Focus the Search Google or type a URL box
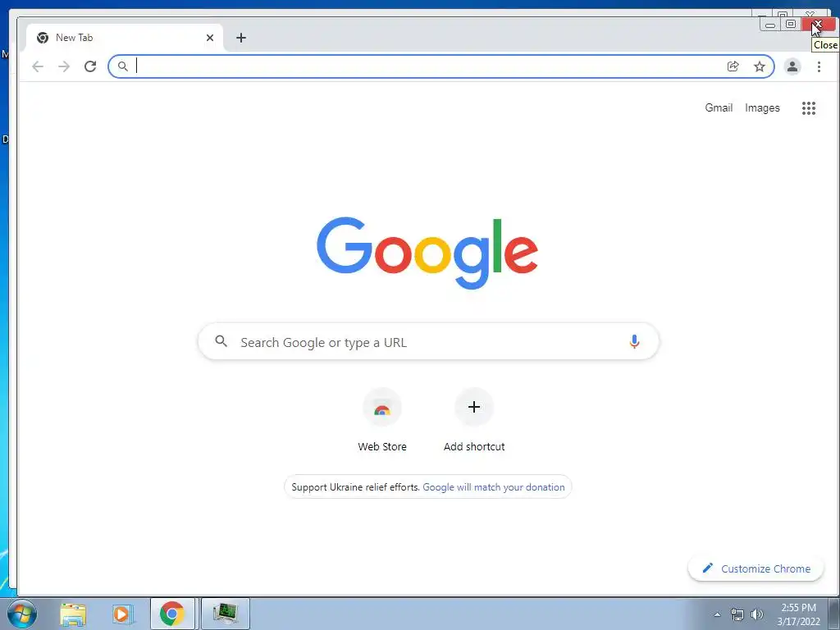 pyautogui.click(x=428, y=341)
